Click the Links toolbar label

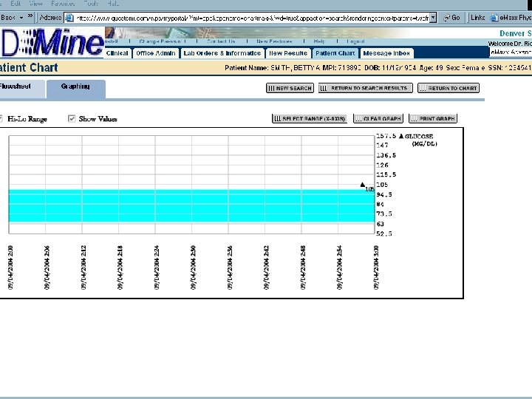click(x=477, y=18)
